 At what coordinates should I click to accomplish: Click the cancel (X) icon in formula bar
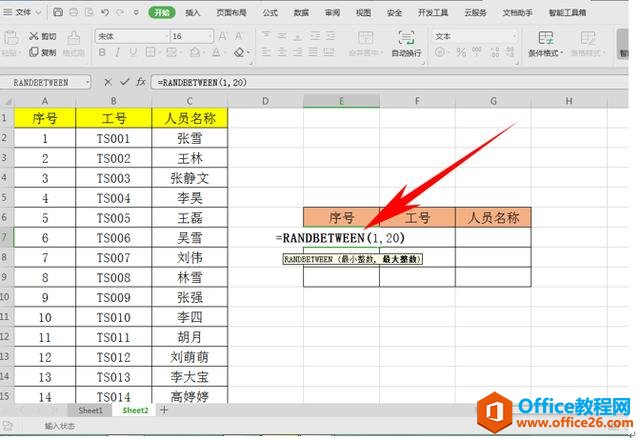(108, 82)
